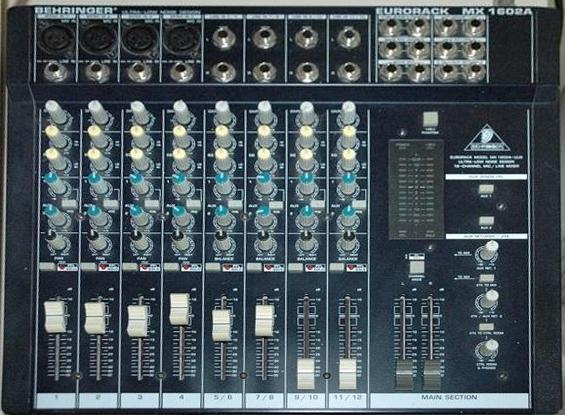
Task: Adjust the grey gain knob on channel 9/10
Action: tap(307, 113)
